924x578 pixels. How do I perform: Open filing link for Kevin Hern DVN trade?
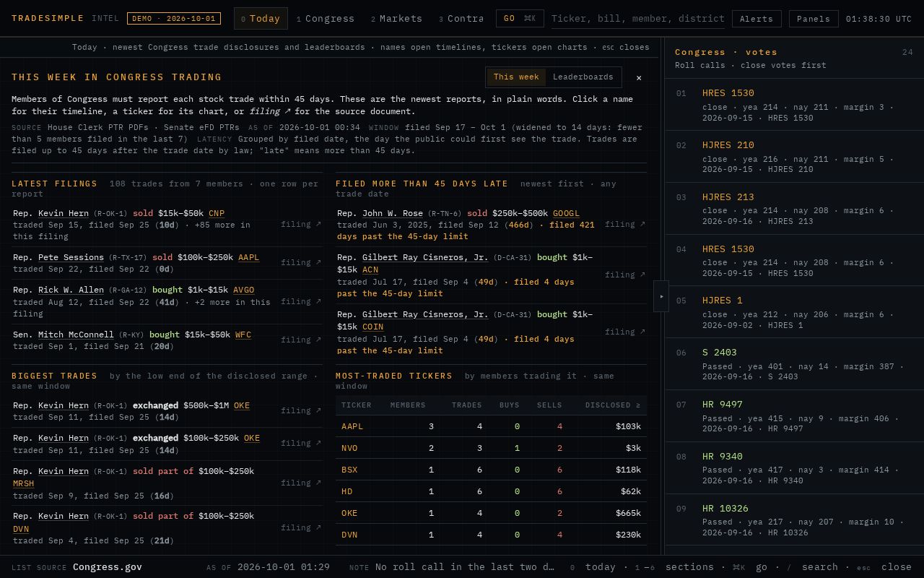(301, 527)
